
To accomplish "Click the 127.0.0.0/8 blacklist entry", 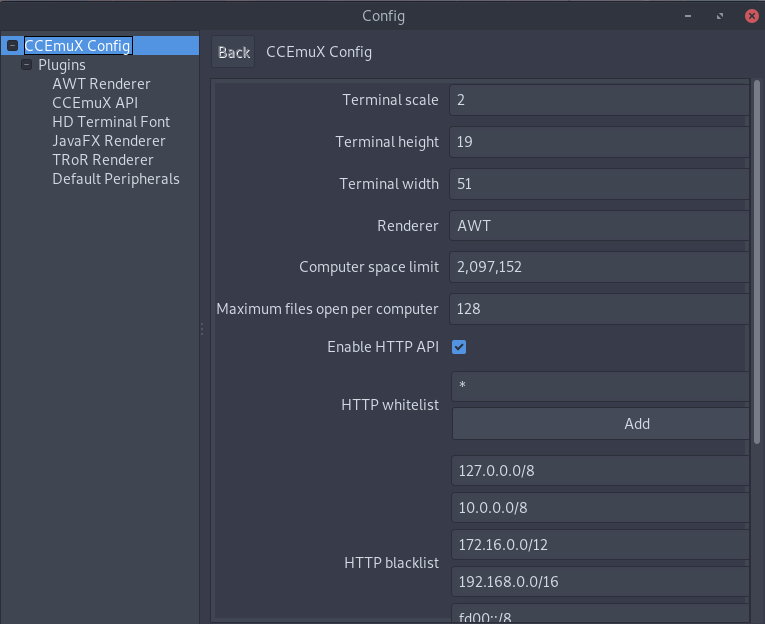I will tap(601, 471).
